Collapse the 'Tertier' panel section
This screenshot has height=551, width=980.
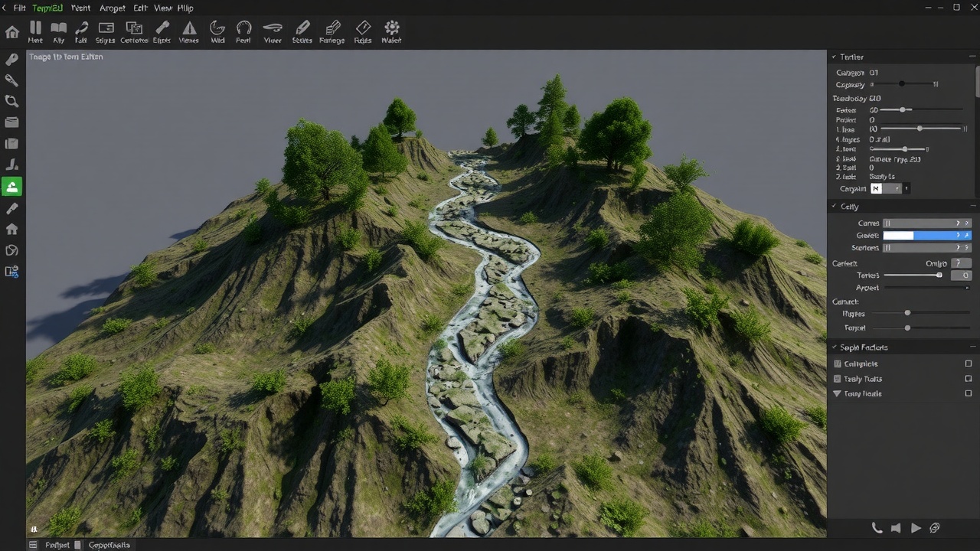click(835, 57)
